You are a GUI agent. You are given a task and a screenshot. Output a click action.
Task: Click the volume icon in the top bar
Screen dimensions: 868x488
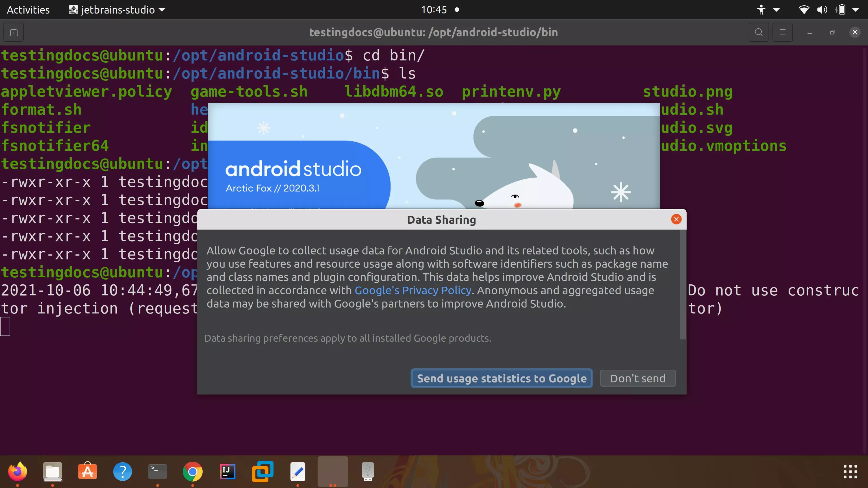coord(822,9)
